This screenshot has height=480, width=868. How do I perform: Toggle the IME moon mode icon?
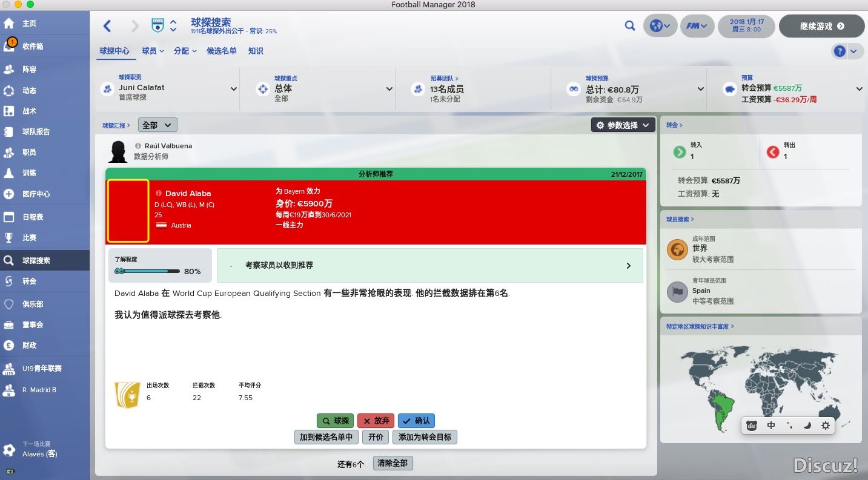coord(807,426)
